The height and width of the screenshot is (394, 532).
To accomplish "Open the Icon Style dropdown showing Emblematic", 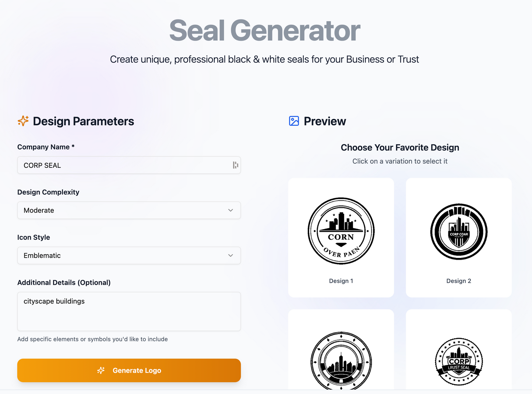I will 128,255.
